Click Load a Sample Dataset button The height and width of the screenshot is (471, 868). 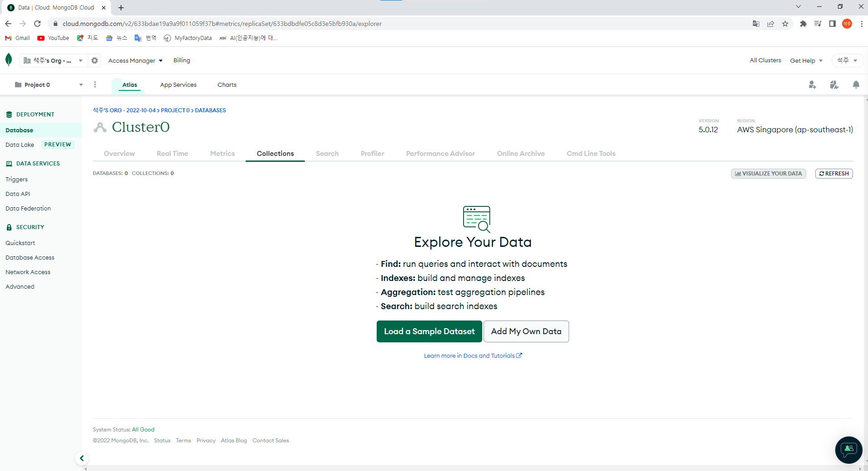(x=429, y=331)
